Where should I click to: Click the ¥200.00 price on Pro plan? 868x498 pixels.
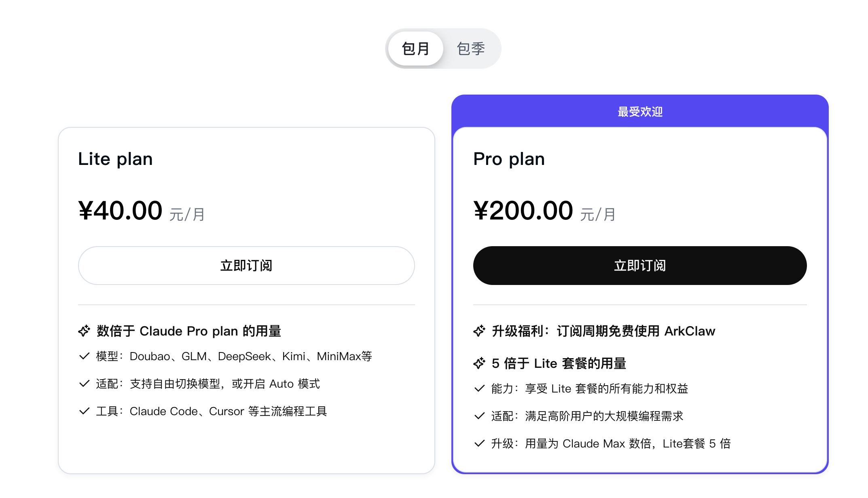tap(523, 209)
